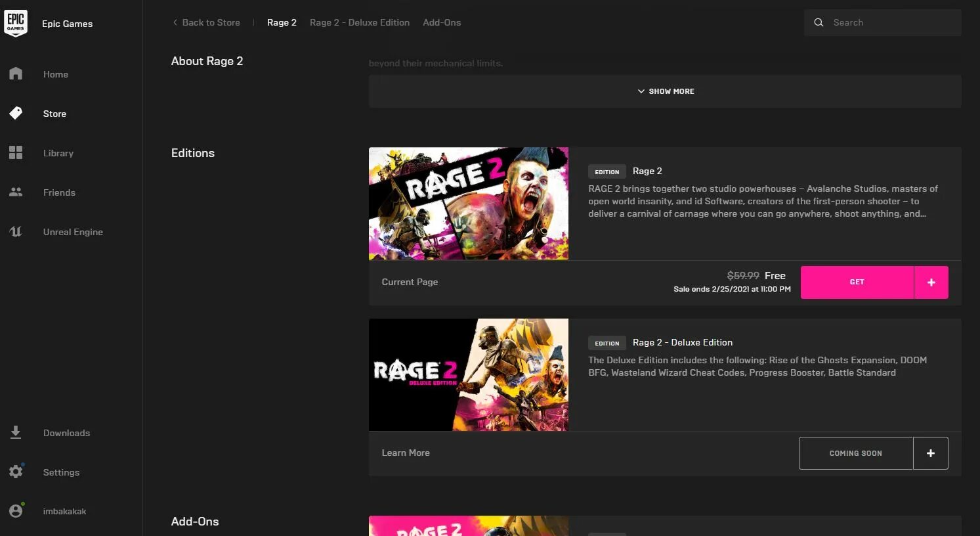Screen dimensions: 980x536
Task: Open the Rage 2 edition cover thumbnail
Action: pos(469,204)
